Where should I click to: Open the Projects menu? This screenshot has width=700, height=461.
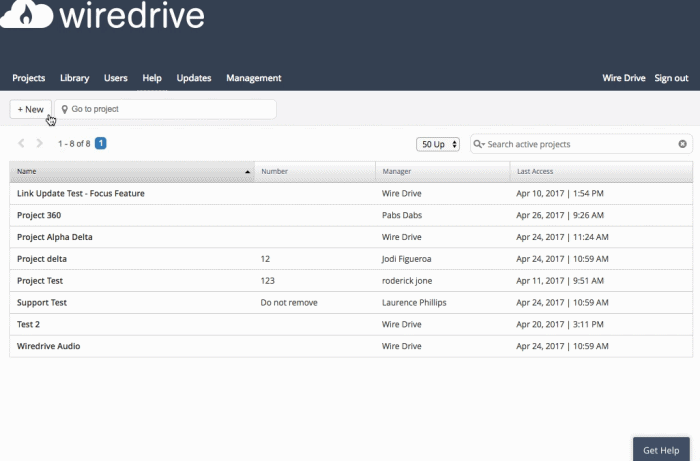pyautogui.click(x=29, y=78)
